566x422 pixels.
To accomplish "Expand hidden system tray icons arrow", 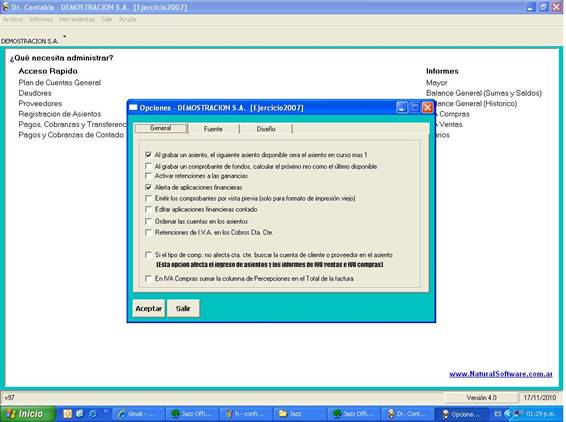I will tap(508, 414).
